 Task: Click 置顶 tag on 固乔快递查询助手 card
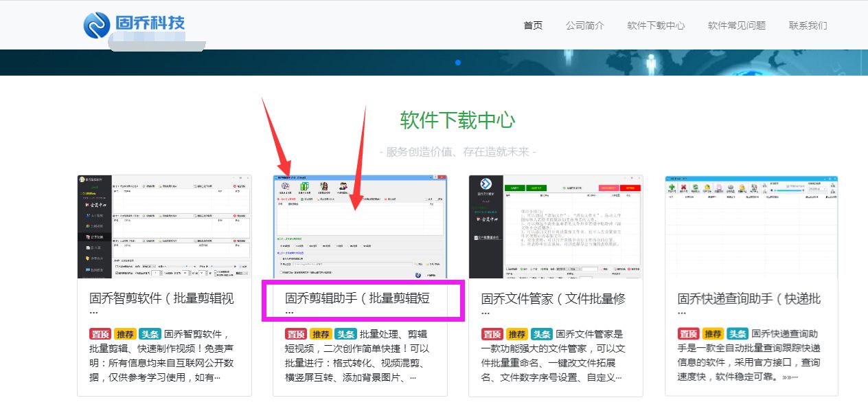point(688,334)
